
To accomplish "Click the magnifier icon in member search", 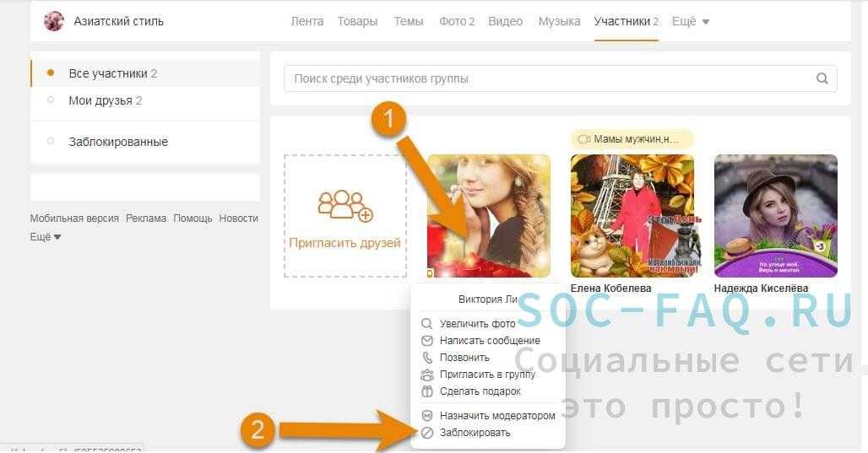I will (x=822, y=78).
